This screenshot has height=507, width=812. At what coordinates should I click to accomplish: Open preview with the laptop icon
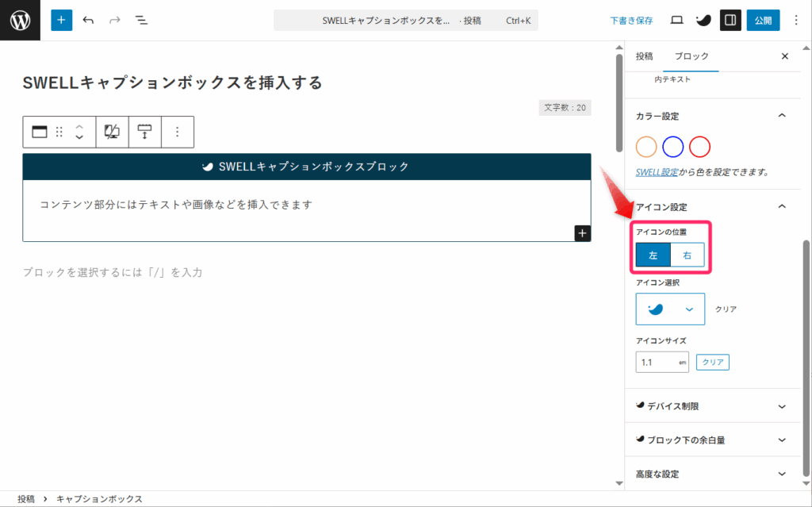click(x=676, y=20)
